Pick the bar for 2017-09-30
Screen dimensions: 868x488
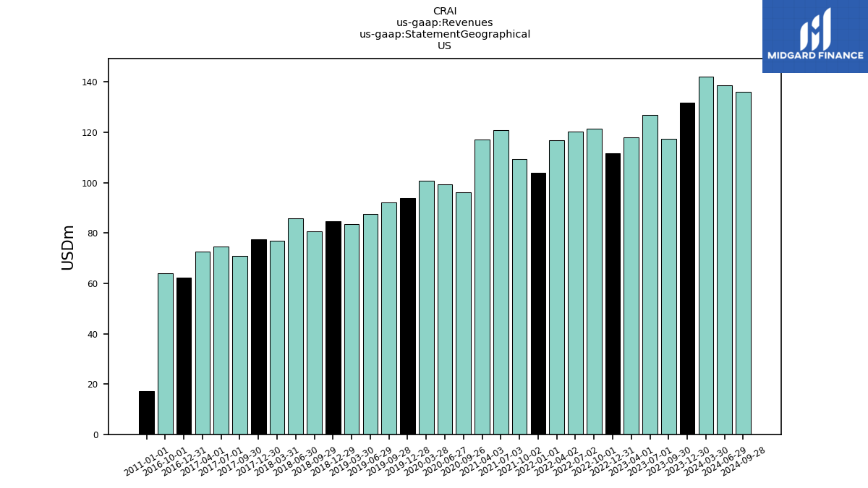(240, 345)
